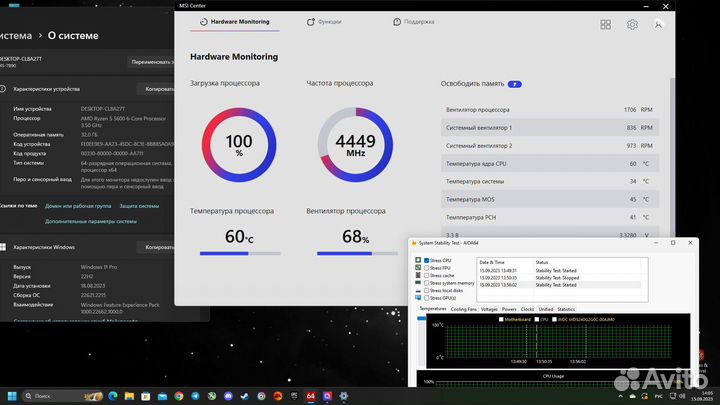Uncheck Stress CPU in AIDA64
The width and height of the screenshot is (720, 405).
point(427,260)
